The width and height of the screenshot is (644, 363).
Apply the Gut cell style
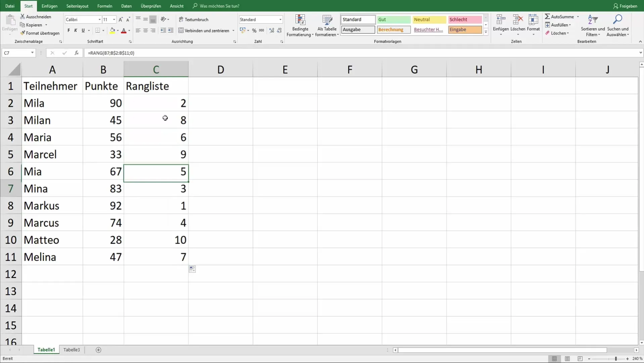point(394,19)
